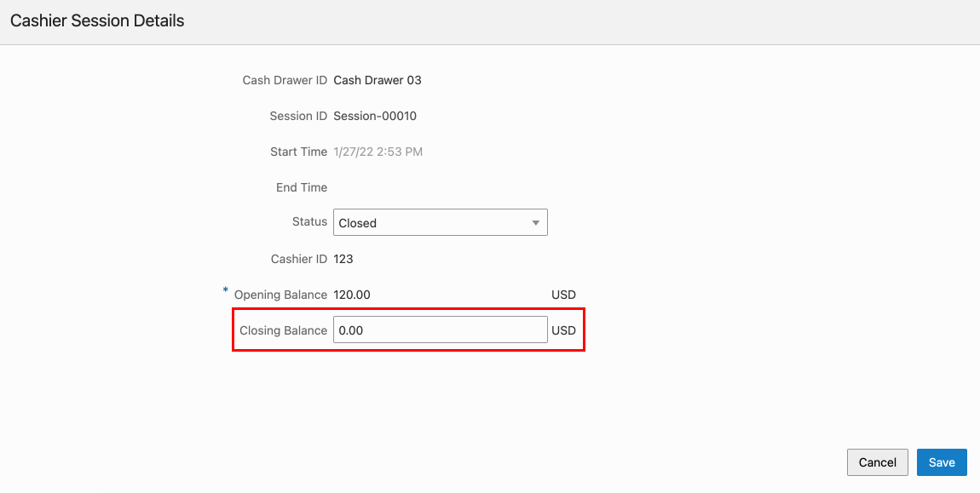Image resolution: width=980 pixels, height=493 pixels.
Task: Click the Session ID label
Action: 298,116
